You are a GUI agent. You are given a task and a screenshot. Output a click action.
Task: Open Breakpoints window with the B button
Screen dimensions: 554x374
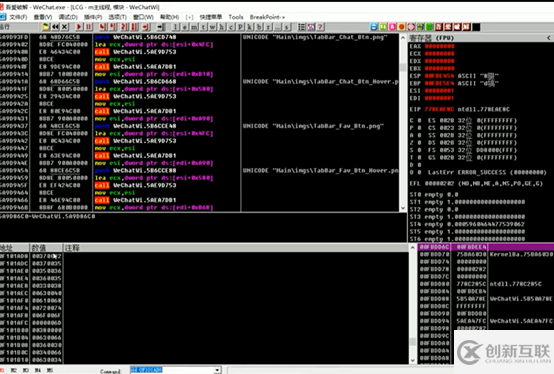(x=259, y=27)
